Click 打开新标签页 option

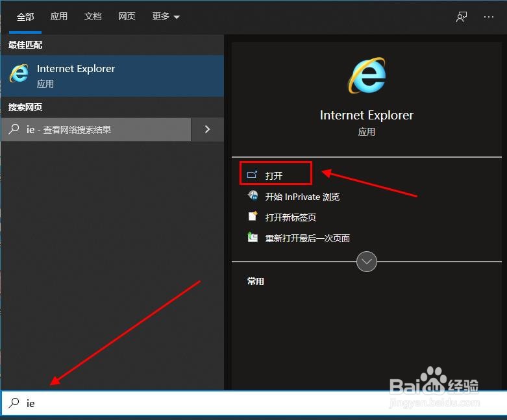tap(290, 217)
